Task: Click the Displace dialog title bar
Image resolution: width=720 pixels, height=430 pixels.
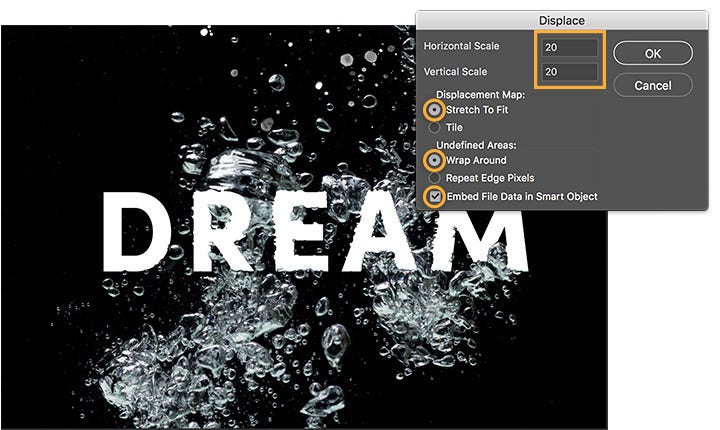Action: 562,20
